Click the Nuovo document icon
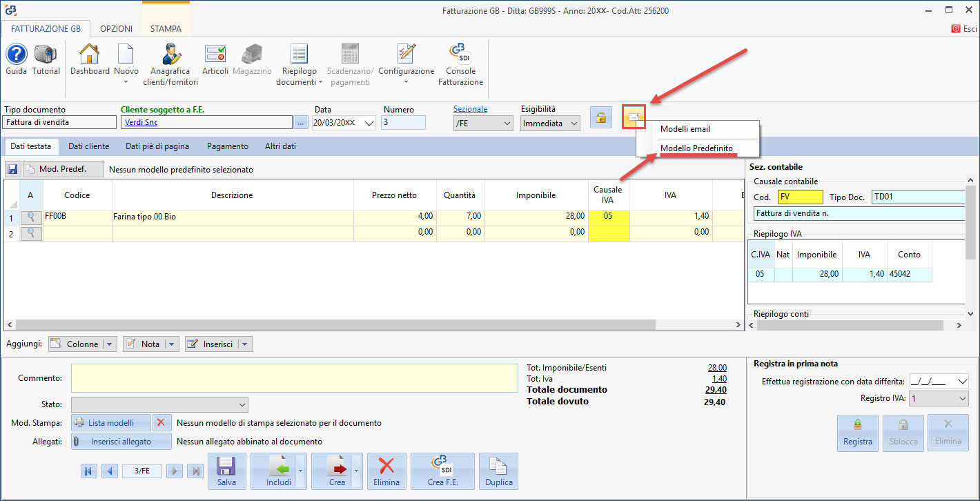 pos(126,55)
